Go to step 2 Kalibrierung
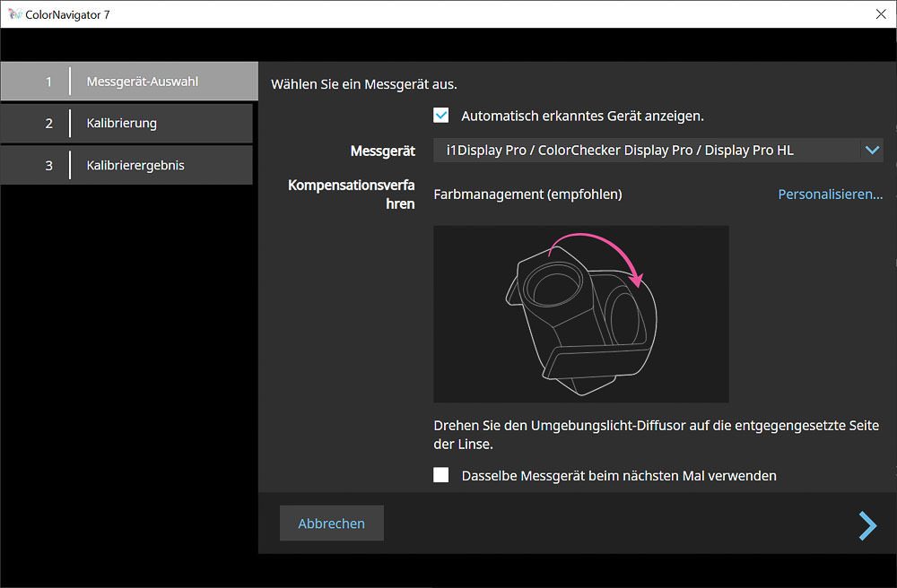 pos(126,124)
